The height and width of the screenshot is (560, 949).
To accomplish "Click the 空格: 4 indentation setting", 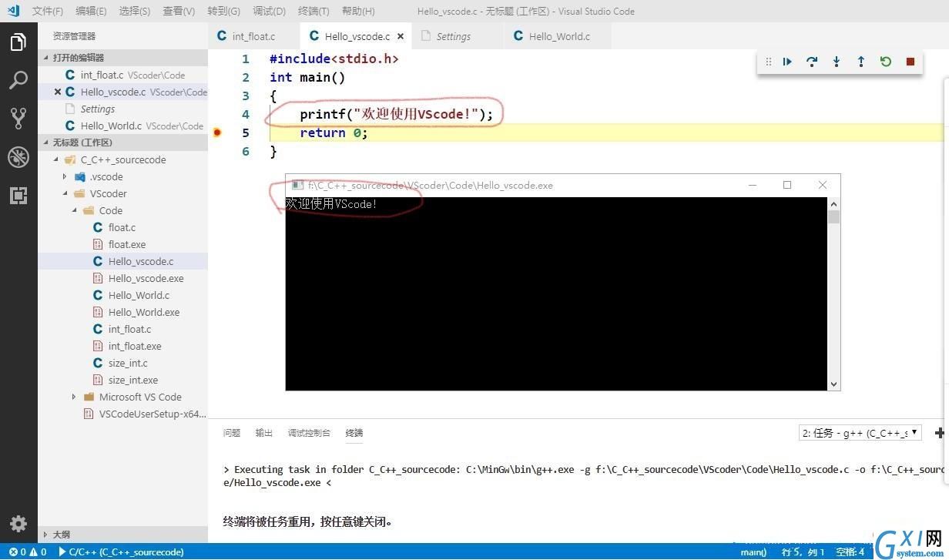I will tap(850, 552).
